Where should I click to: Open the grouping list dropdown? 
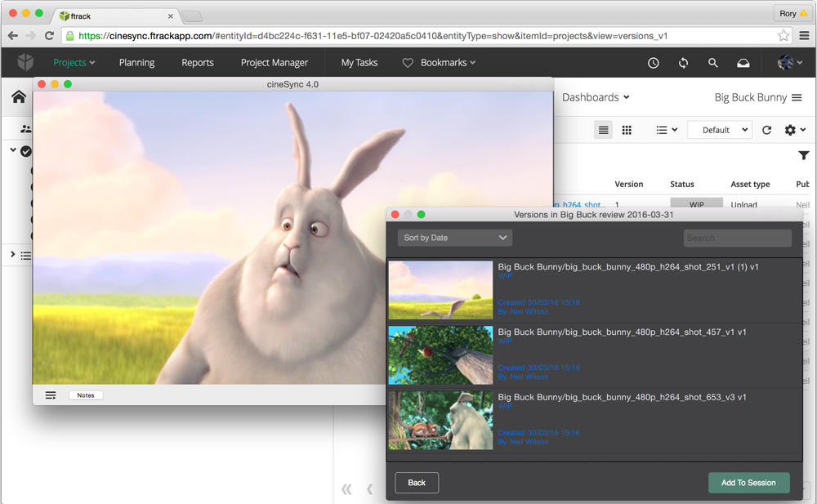coord(667,130)
